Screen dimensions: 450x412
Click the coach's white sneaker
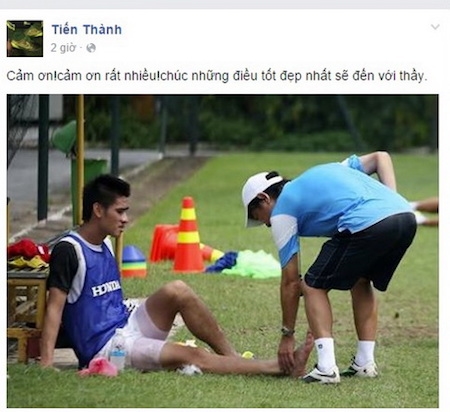coord(321,374)
